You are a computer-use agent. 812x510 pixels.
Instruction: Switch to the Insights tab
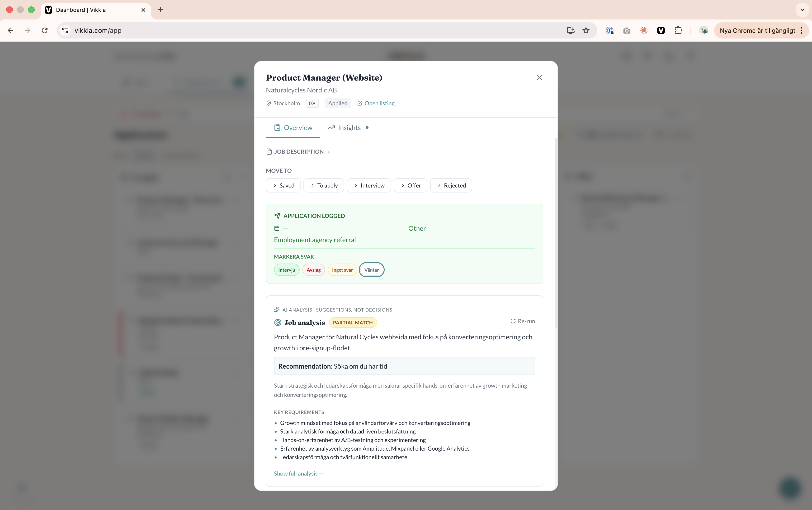point(348,127)
